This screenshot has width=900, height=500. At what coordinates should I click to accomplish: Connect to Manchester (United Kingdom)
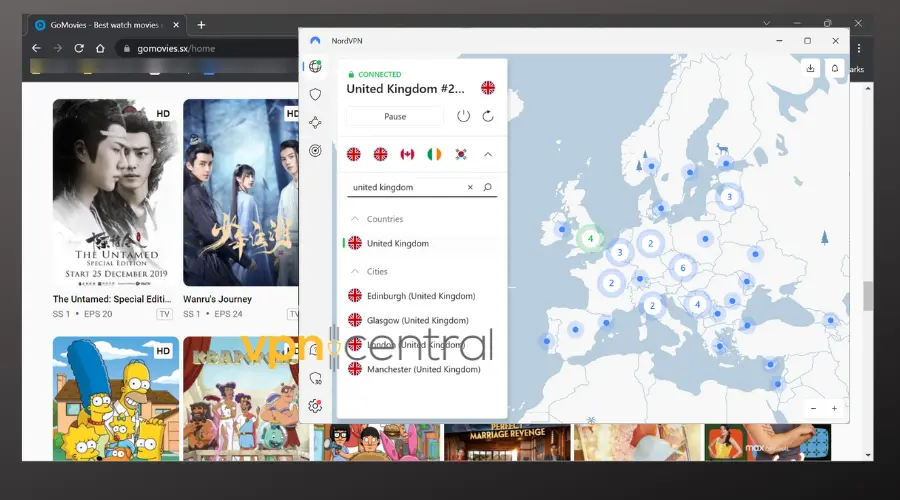coord(422,369)
